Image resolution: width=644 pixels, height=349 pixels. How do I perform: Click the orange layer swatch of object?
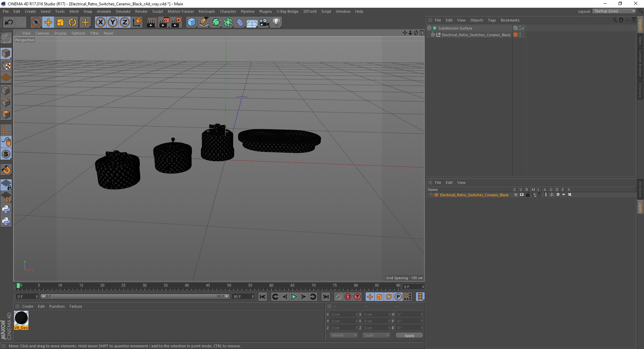point(516,35)
